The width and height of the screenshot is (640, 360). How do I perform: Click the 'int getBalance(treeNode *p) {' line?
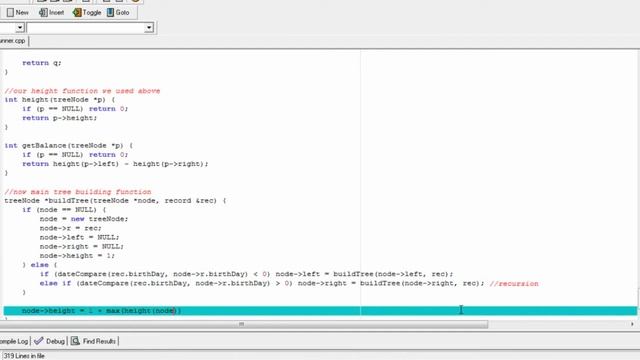(69, 145)
